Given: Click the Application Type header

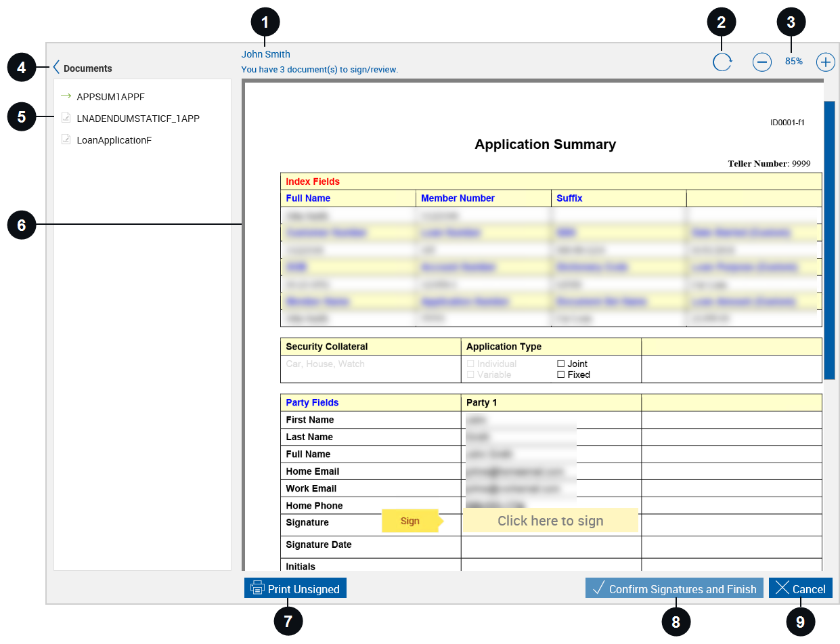Looking at the screenshot, I should (504, 347).
